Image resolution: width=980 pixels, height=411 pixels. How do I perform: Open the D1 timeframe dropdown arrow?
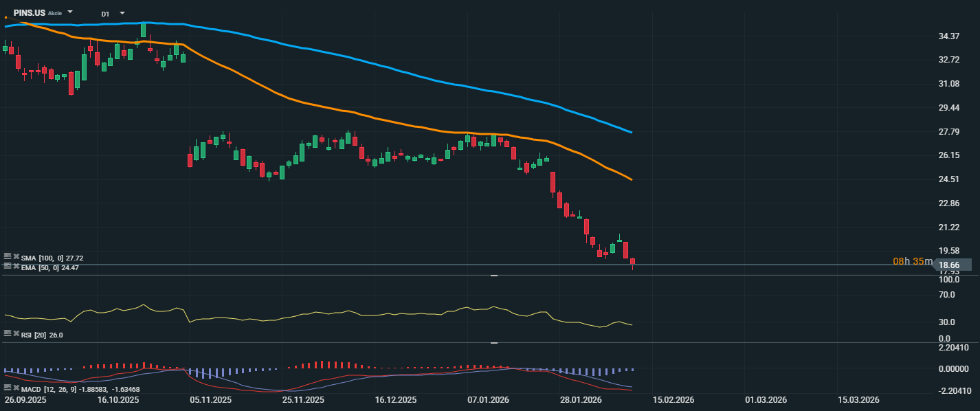pyautogui.click(x=122, y=13)
